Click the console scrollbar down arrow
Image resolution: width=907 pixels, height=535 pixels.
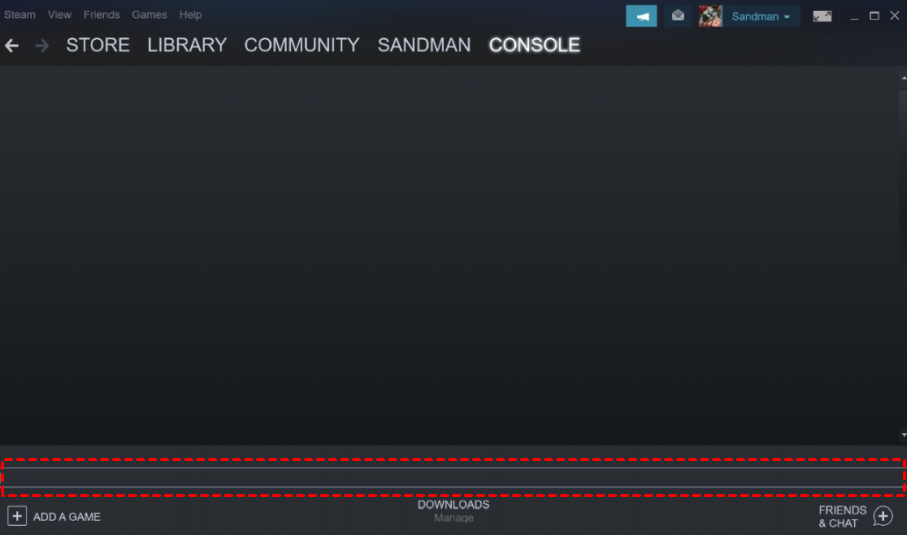click(903, 434)
